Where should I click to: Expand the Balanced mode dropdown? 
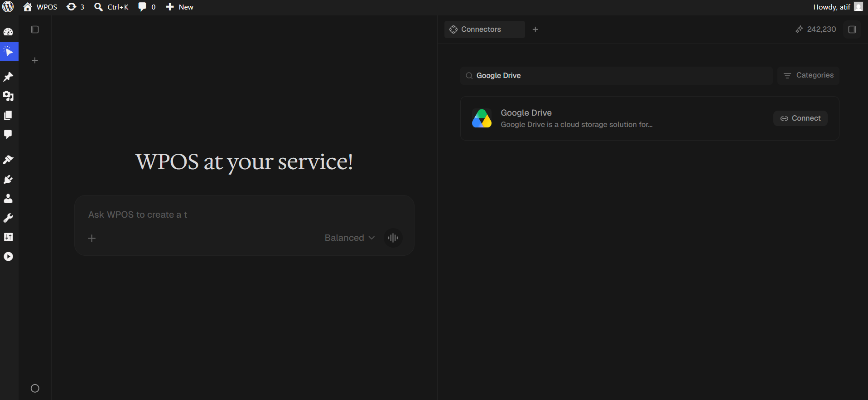tap(349, 238)
